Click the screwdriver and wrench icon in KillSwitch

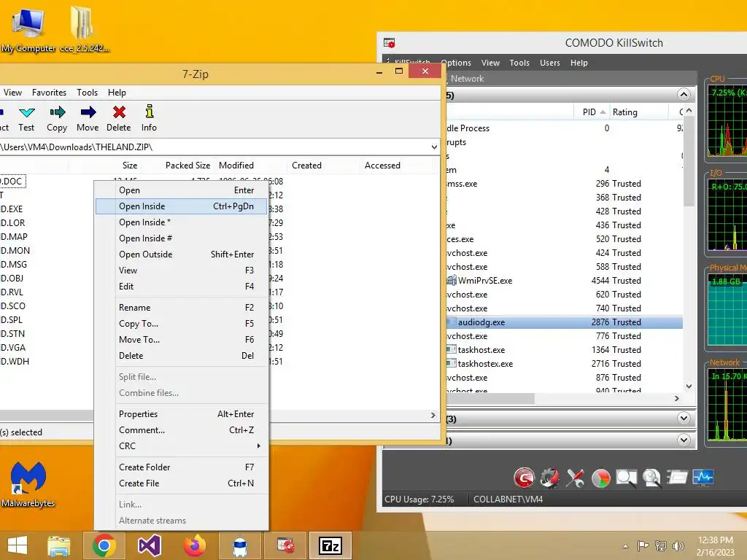pyautogui.click(x=575, y=478)
